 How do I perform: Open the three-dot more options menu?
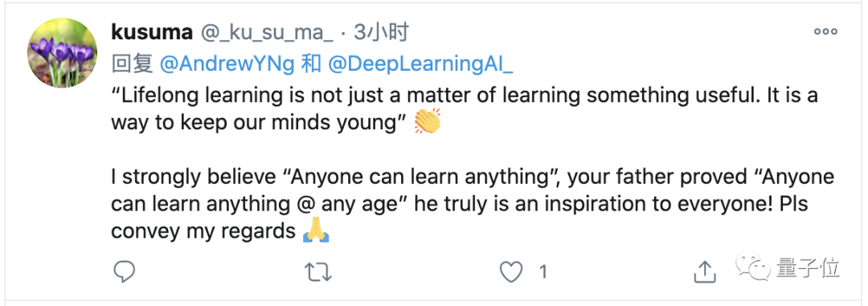tap(825, 32)
